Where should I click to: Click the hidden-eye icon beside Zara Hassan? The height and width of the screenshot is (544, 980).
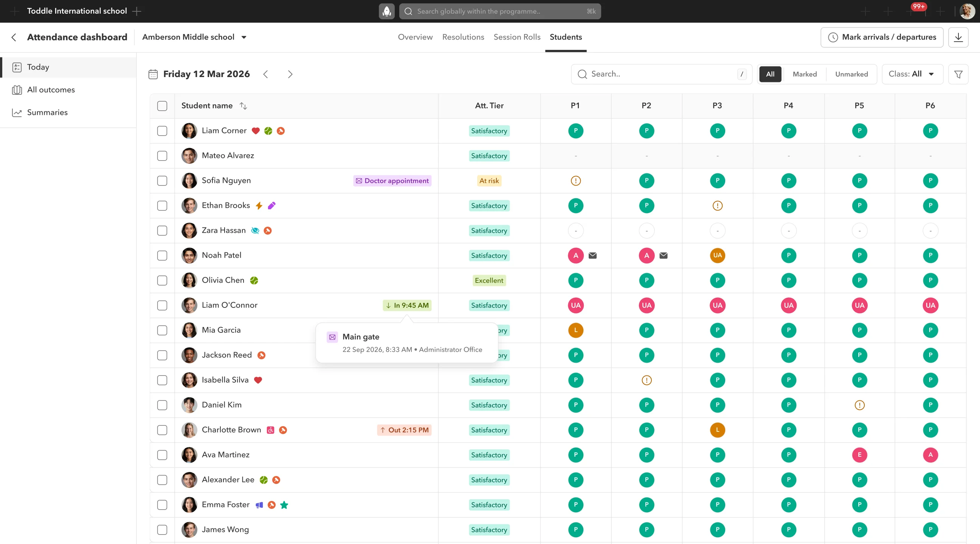pos(255,231)
